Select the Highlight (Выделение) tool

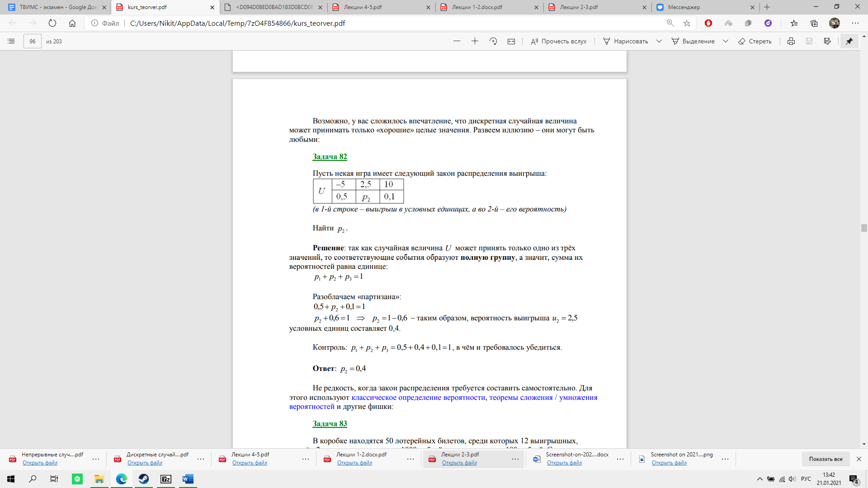pos(693,41)
